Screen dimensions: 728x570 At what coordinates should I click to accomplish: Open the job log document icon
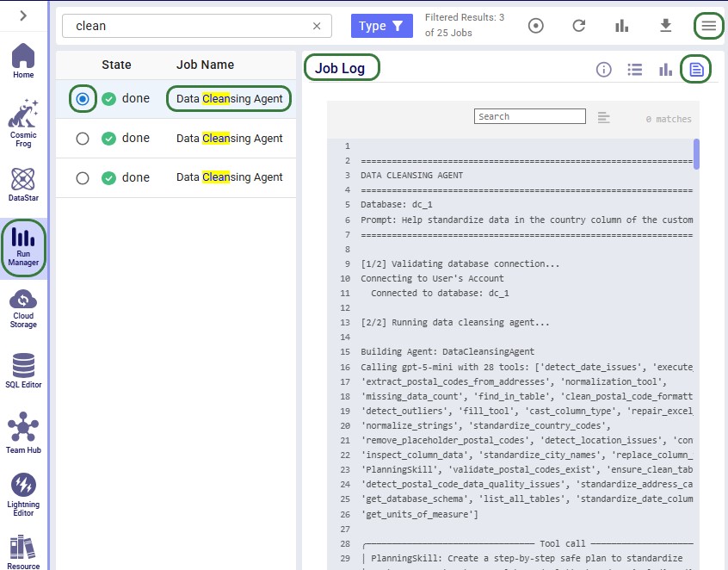696,70
